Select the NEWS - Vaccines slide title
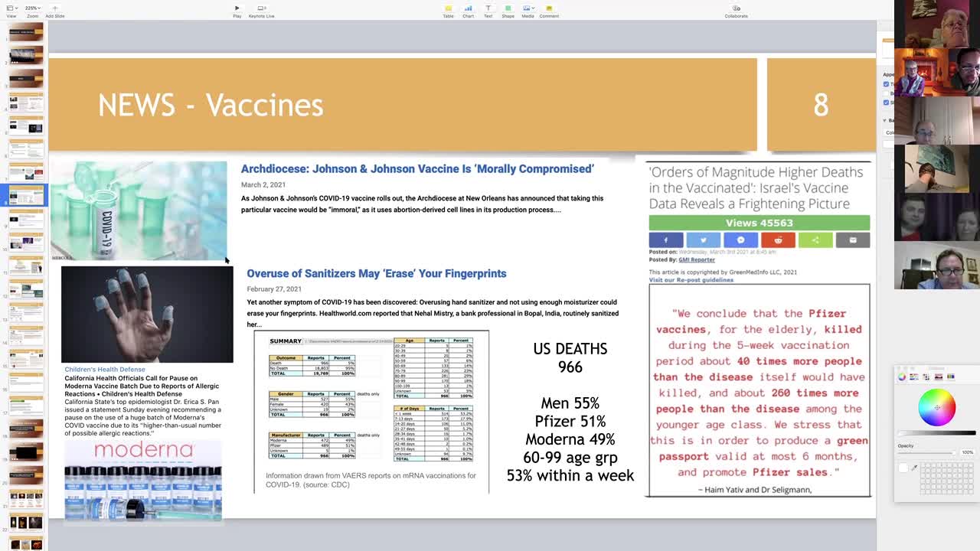 point(211,105)
